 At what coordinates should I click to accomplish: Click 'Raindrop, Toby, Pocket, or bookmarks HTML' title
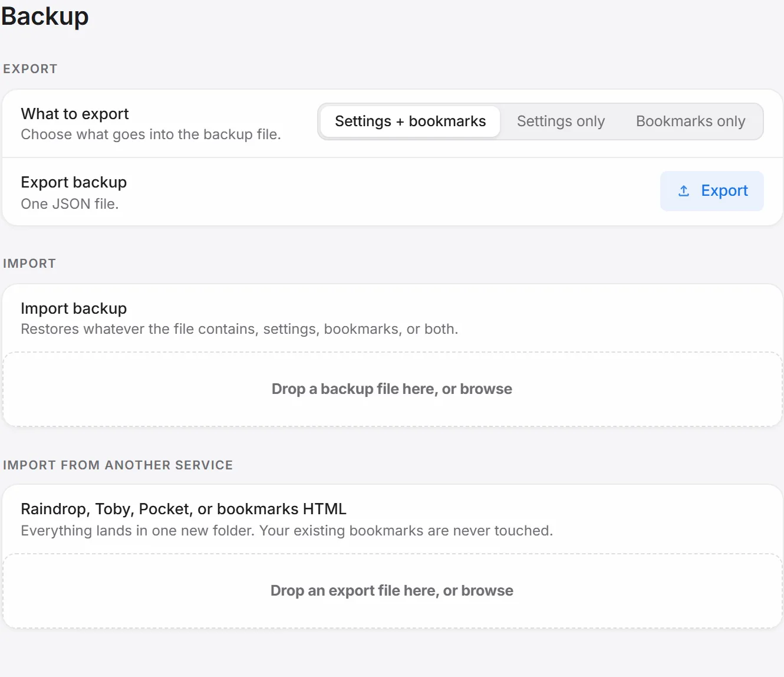[x=184, y=509]
